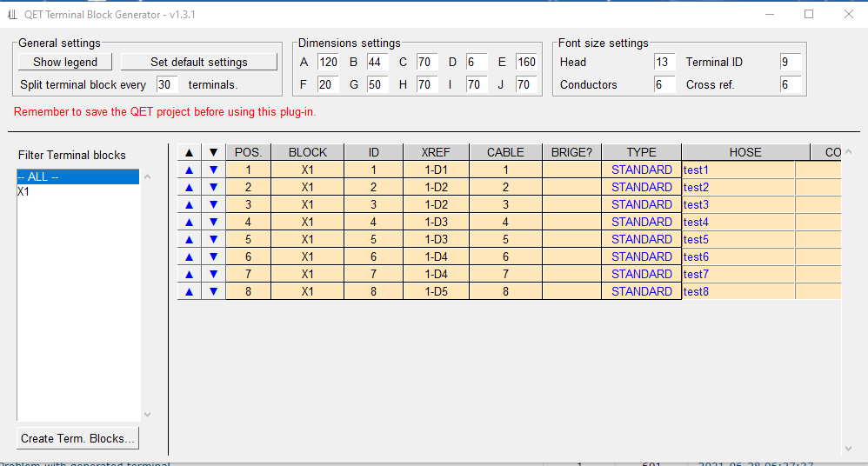Click the up arrow for row 4
The width and height of the screenshot is (868, 466).
pos(189,223)
